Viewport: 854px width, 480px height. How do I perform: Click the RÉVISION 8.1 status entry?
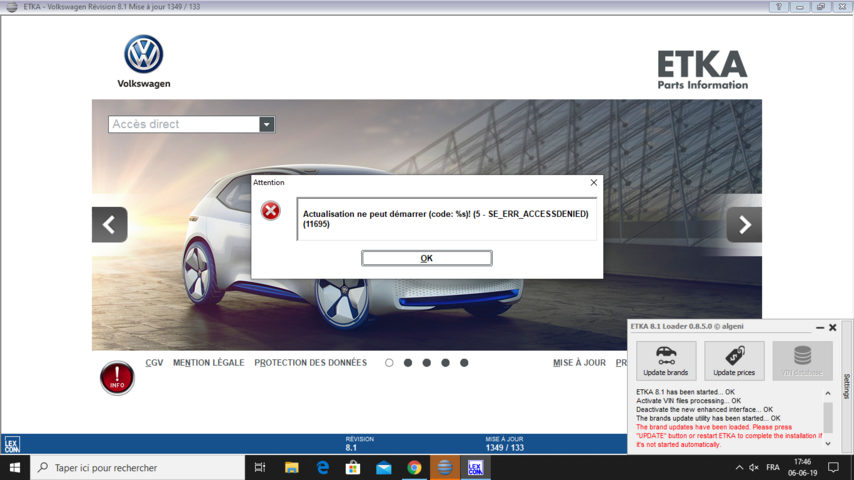tap(359, 443)
